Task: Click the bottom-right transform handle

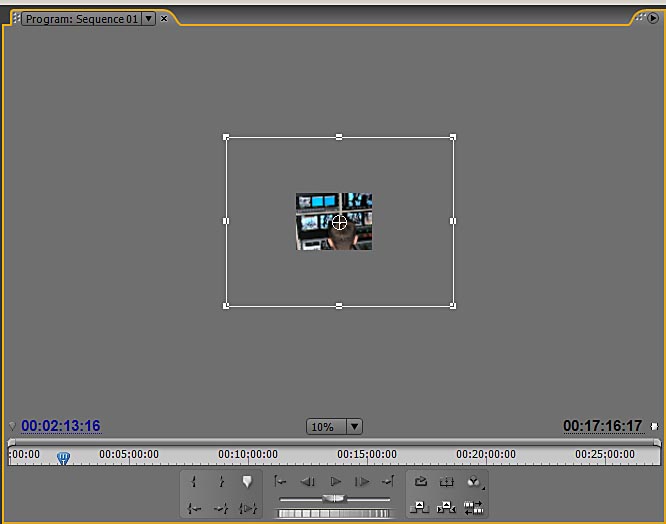Action: click(453, 306)
